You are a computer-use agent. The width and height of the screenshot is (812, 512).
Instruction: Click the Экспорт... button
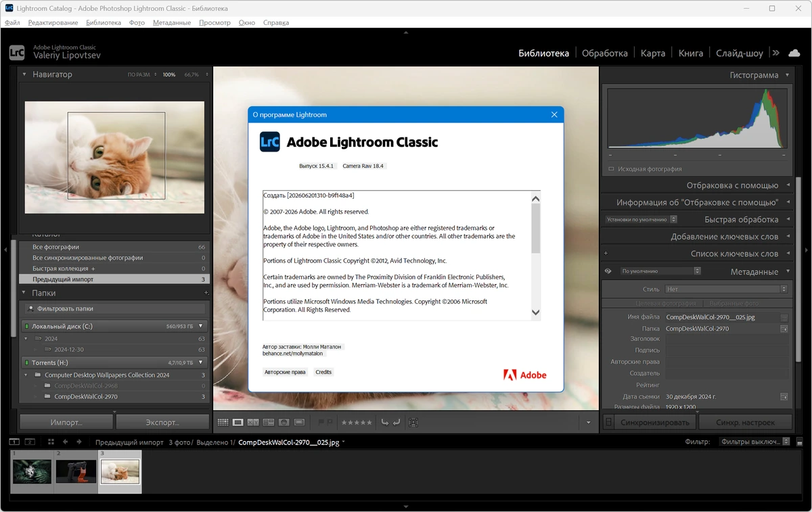click(162, 422)
